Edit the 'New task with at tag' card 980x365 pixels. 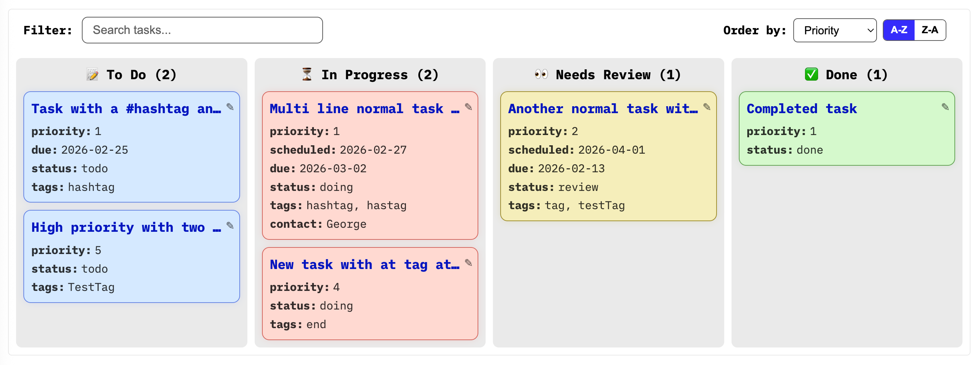pyautogui.click(x=468, y=263)
